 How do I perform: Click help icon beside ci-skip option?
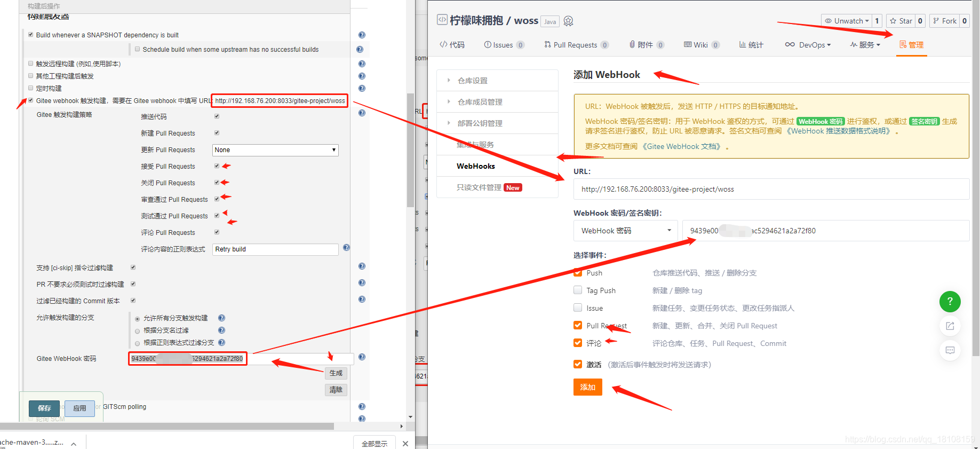click(362, 266)
